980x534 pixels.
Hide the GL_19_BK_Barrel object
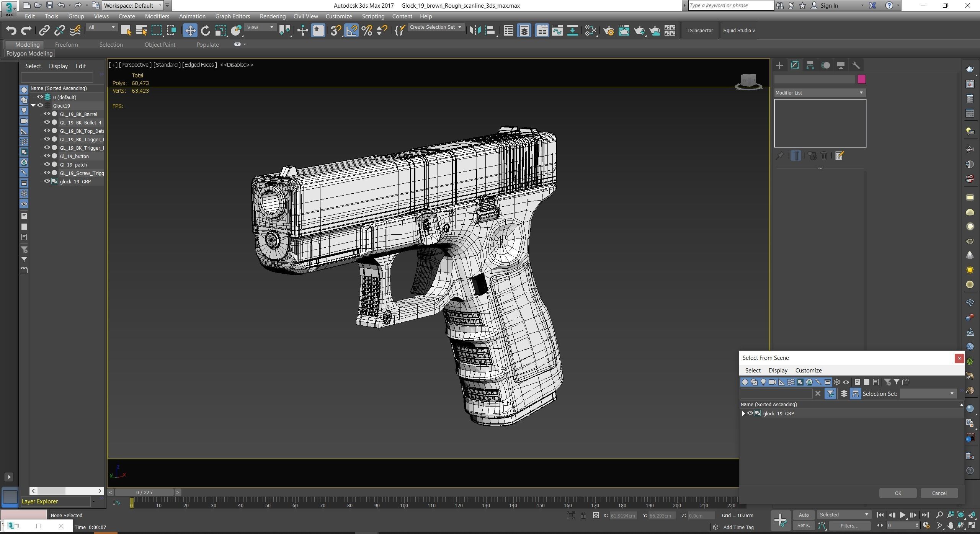coord(47,114)
